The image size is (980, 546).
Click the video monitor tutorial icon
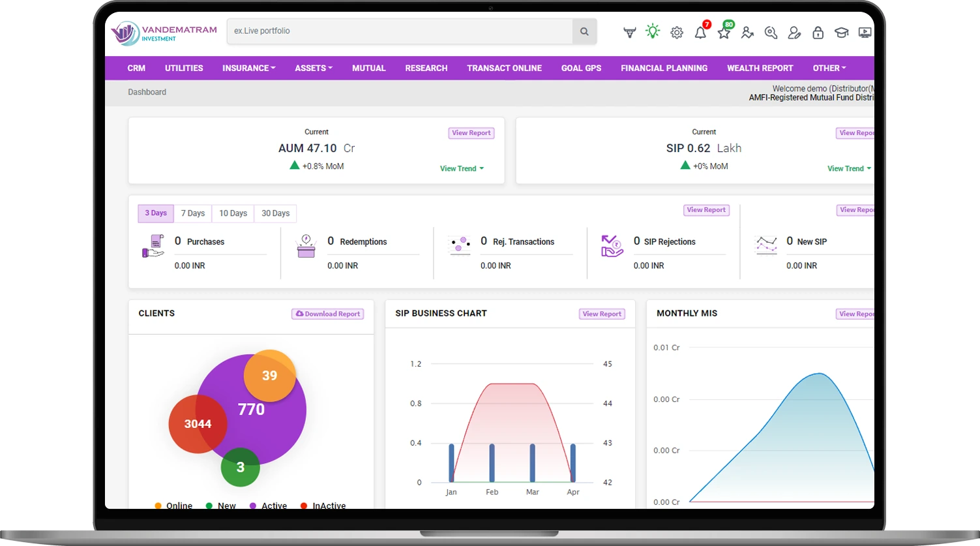click(x=865, y=33)
